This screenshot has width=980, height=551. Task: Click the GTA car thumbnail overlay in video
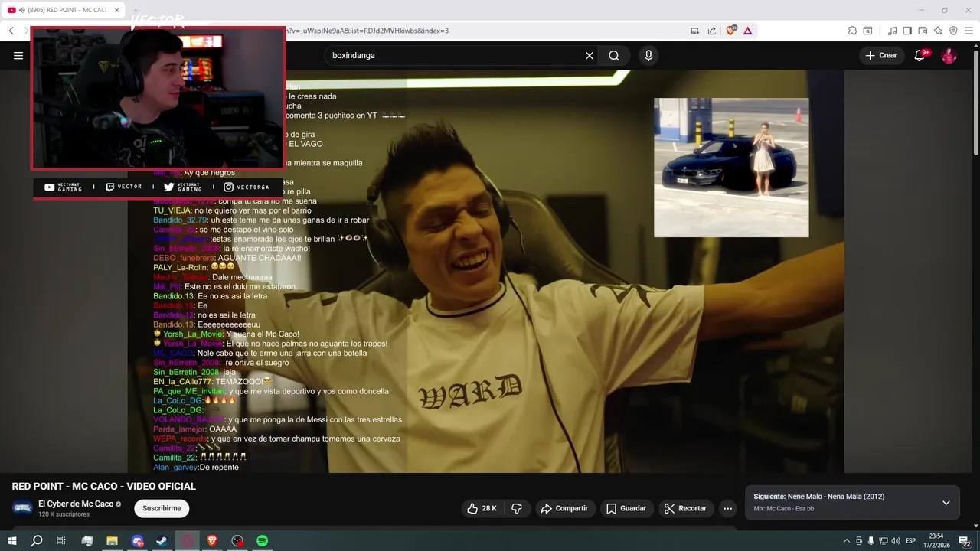(731, 168)
